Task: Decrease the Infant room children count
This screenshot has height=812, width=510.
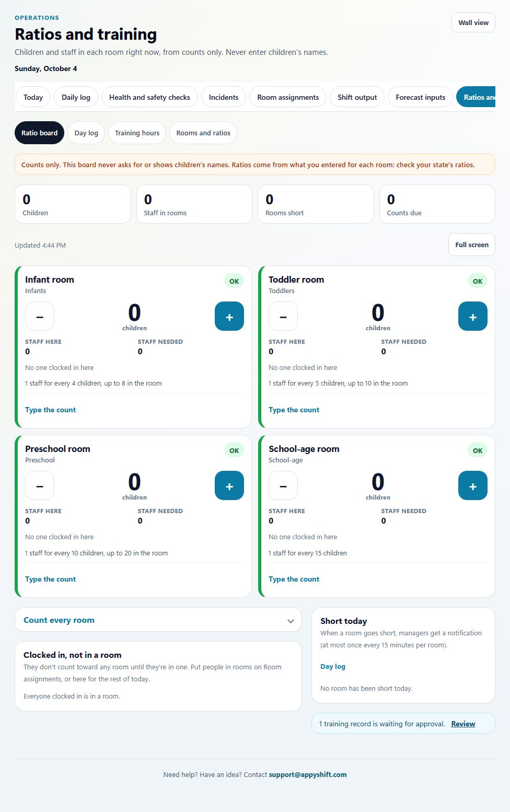Action: [x=40, y=316]
